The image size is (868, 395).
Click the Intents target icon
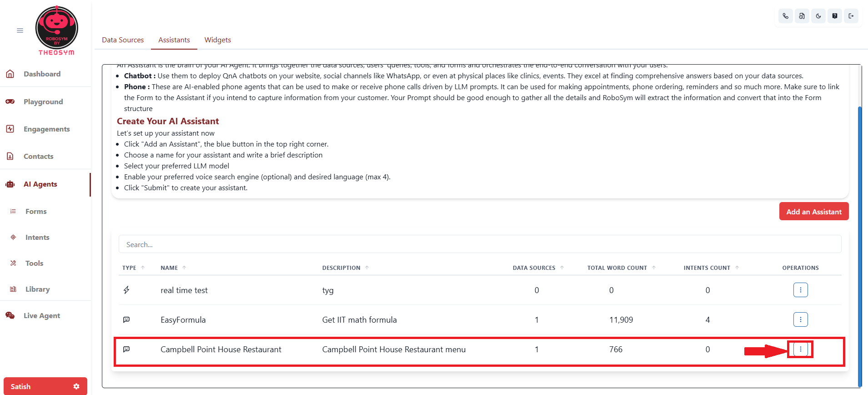(x=13, y=237)
